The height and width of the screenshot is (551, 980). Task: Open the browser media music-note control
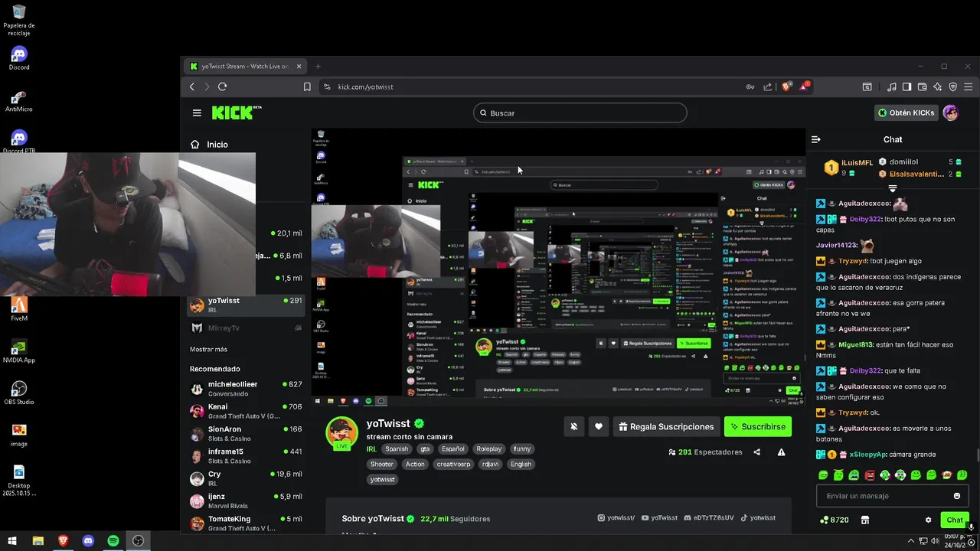(x=891, y=86)
